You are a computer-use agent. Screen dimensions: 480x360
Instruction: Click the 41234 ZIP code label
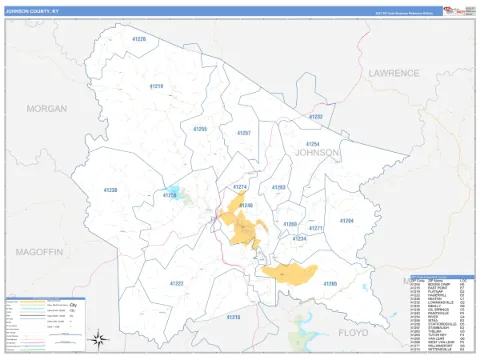[x=299, y=239]
